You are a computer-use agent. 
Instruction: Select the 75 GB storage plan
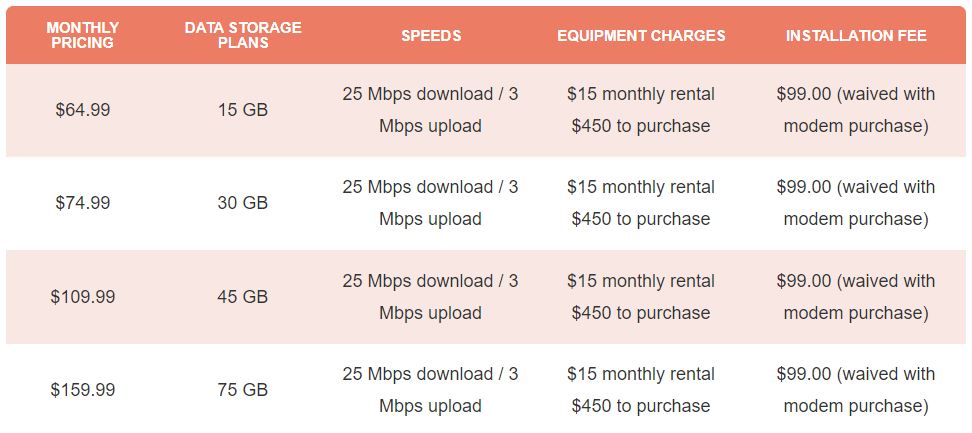click(243, 390)
